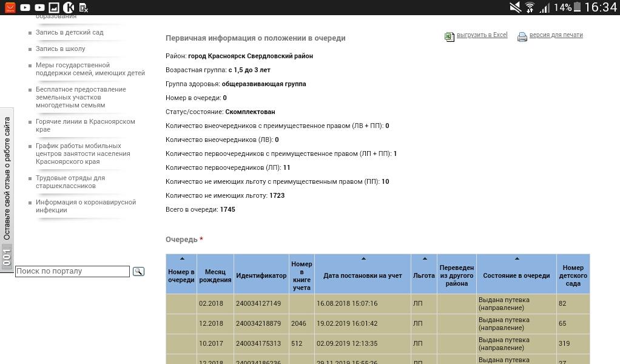
Task: Click register book number 512 cell
Action: (x=302, y=343)
